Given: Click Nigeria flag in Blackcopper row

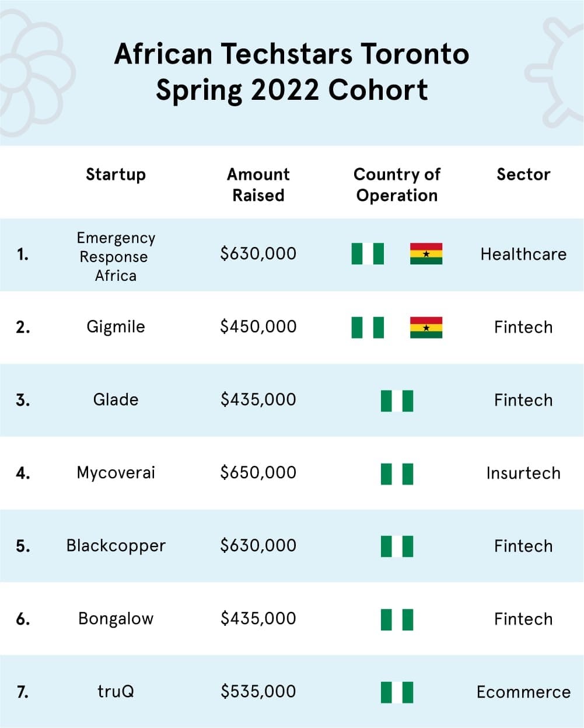Looking at the screenshot, I should [397, 546].
